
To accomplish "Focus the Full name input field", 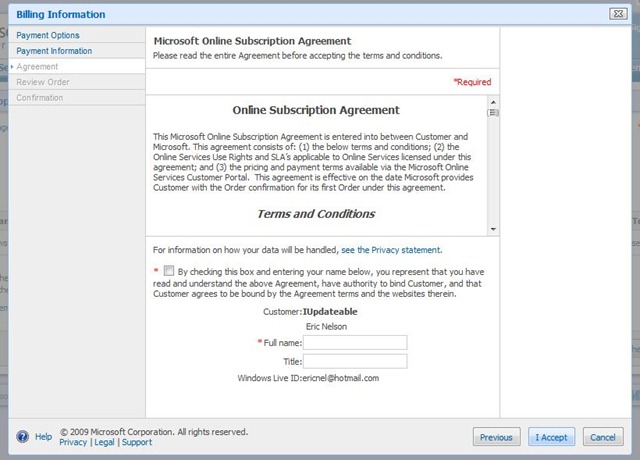I will [355, 342].
